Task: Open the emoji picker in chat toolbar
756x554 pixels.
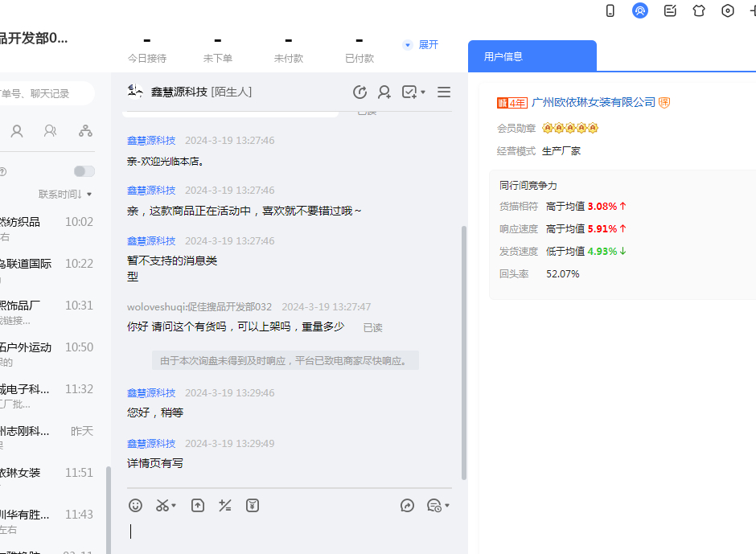Action: click(136, 505)
